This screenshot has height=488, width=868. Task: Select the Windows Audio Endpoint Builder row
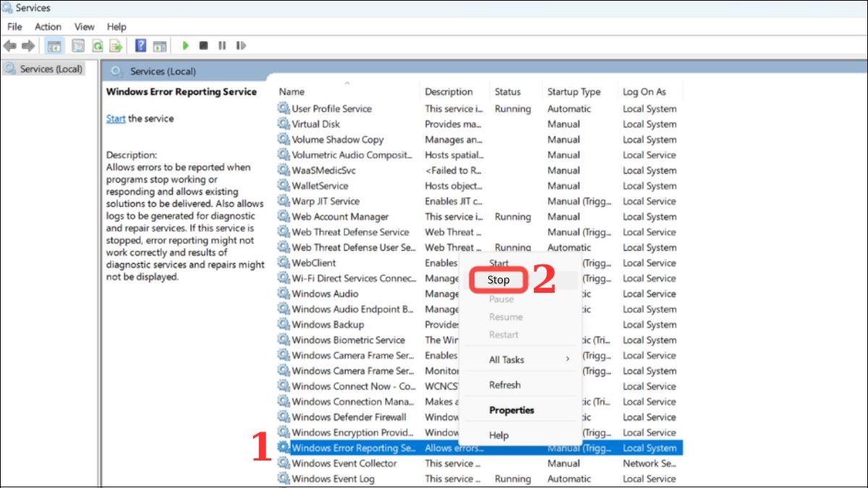click(x=480, y=309)
